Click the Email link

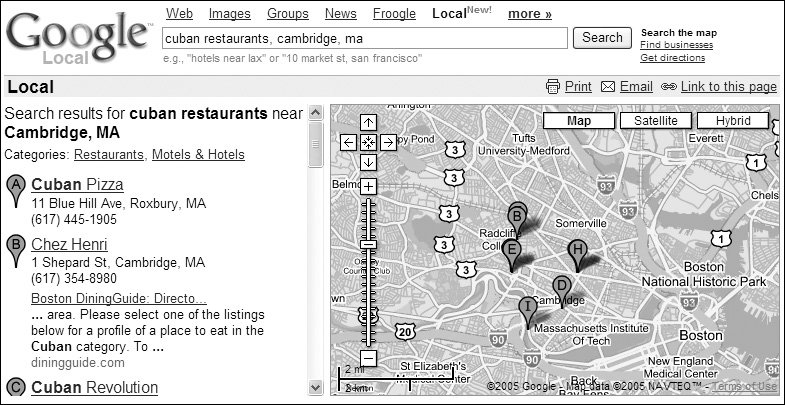(636, 87)
